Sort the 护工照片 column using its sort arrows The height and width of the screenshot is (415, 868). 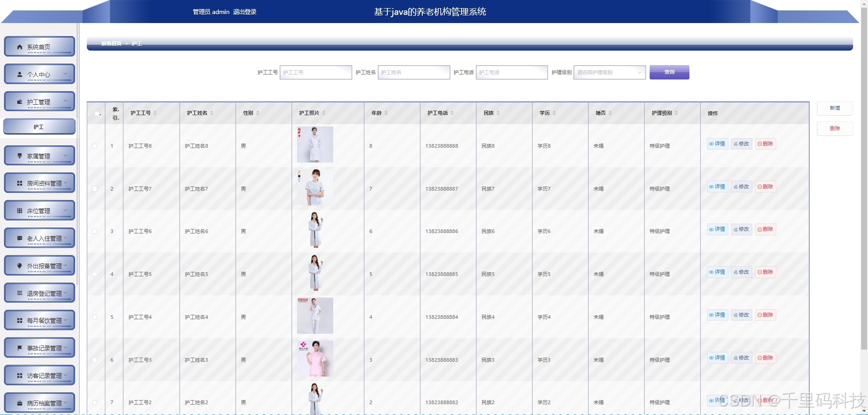point(324,113)
